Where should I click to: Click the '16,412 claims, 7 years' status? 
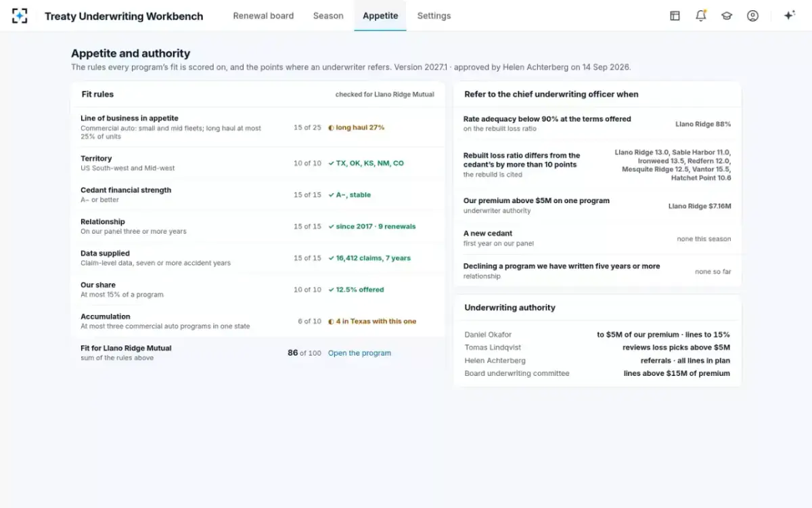(369, 258)
